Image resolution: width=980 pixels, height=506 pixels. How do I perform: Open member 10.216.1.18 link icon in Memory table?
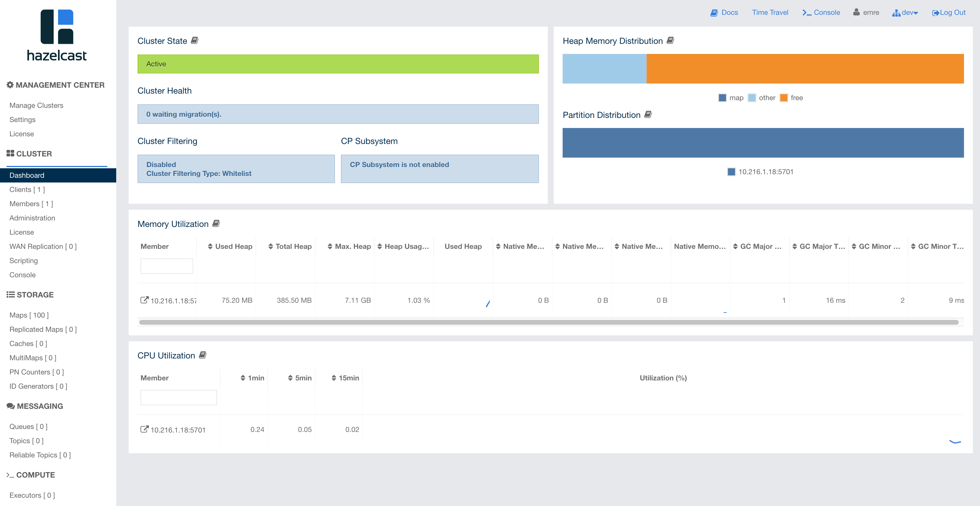(x=144, y=300)
